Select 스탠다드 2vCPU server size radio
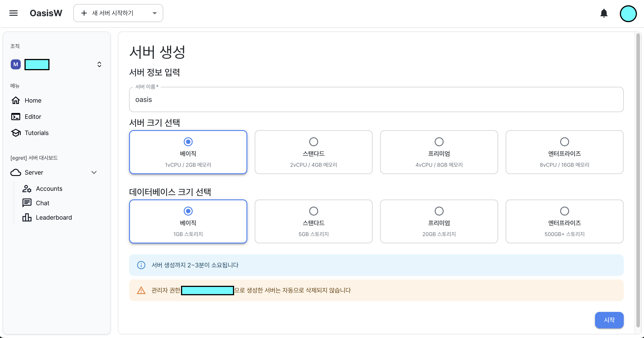Image resolution: width=644 pixels, height=338 pixels. click(313, 142)
